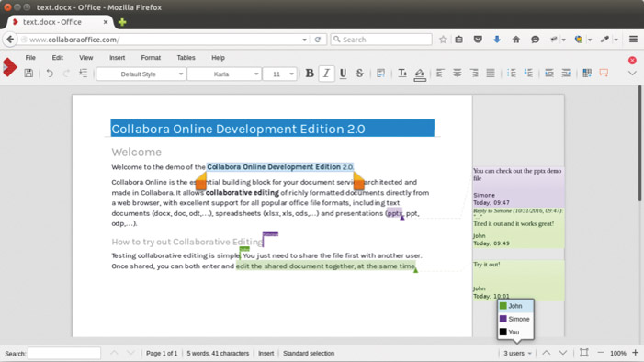
Task: Click the Collabora logo icon
Action: click(x=10, y=67)
